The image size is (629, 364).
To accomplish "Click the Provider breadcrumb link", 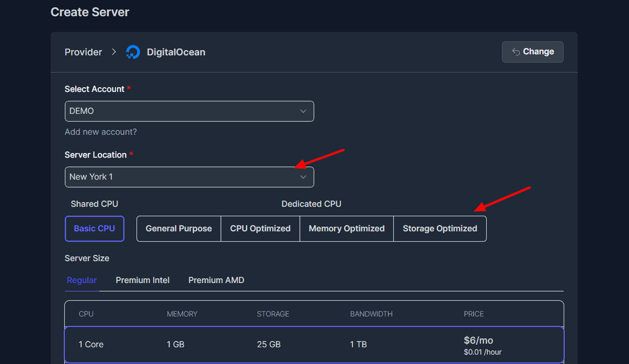I will (x=83, y=52).
